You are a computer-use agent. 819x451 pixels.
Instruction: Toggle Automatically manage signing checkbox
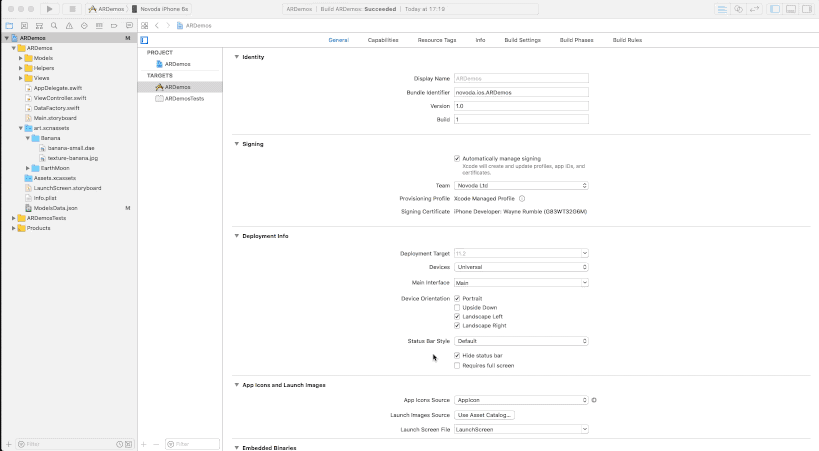point(457,158)
